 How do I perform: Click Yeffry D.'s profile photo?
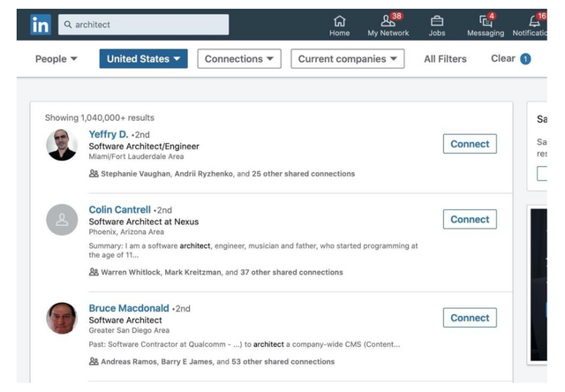click(62, 145)
